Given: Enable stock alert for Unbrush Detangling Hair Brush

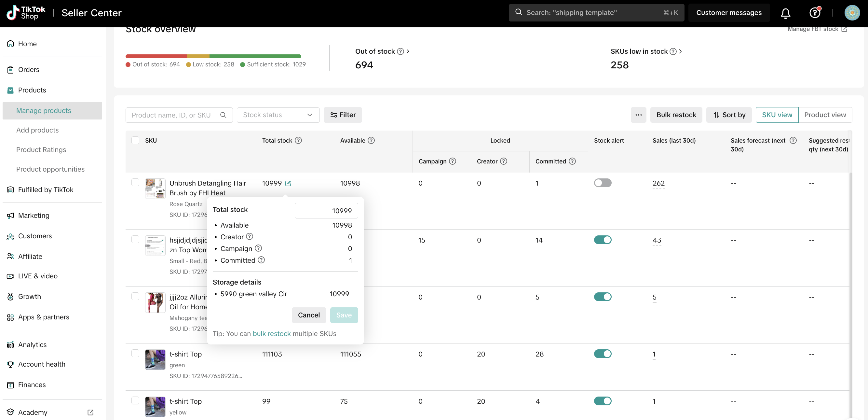Looking at the screenshot, I should pyautogui.click(x=603, y=183).
